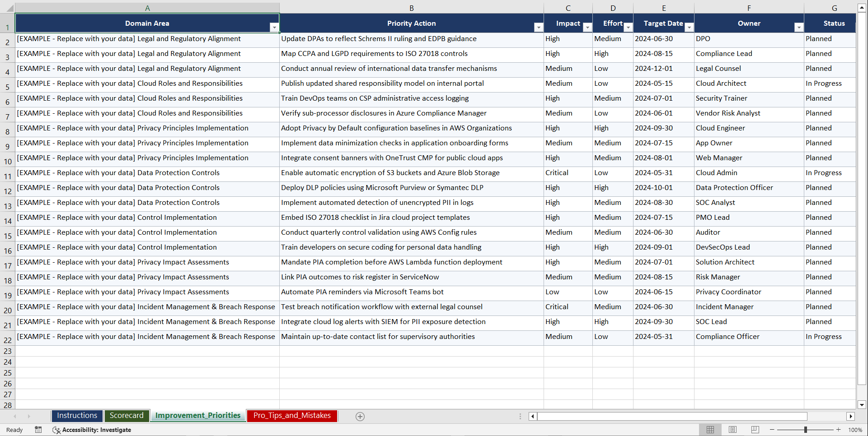Open the Domain Area filter dropdown

(x=274, y=27)
